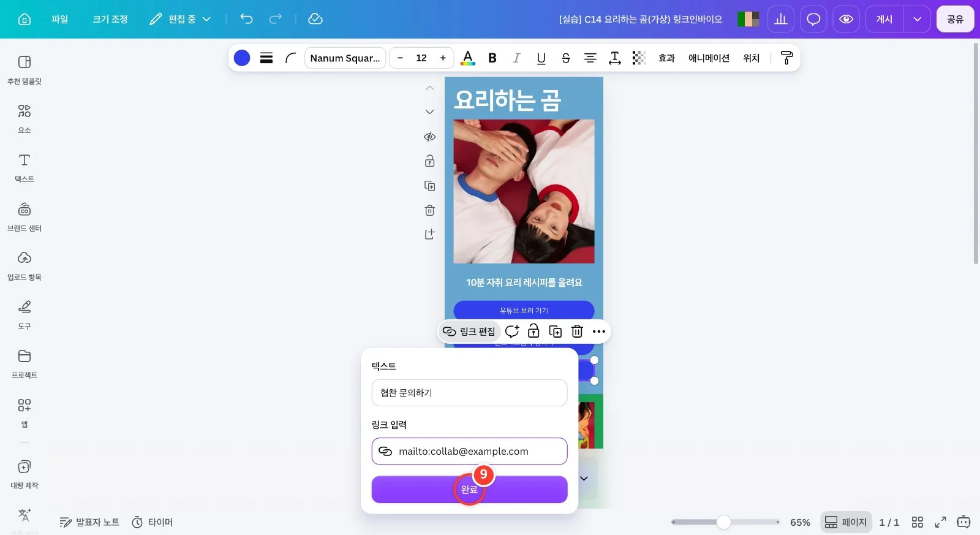
Task: Toggle page visibility eye icon beside canvas
Action: click(430, 137)
